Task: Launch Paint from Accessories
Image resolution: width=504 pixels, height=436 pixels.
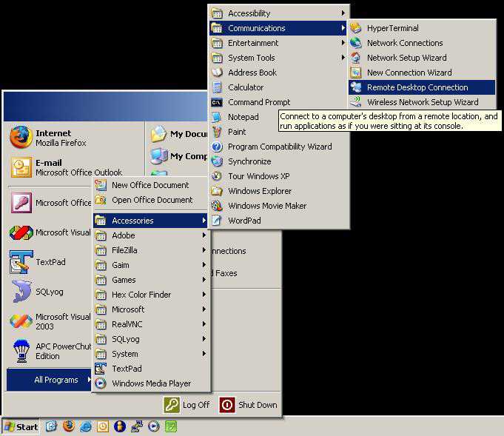Action: [x=278, y=132]
